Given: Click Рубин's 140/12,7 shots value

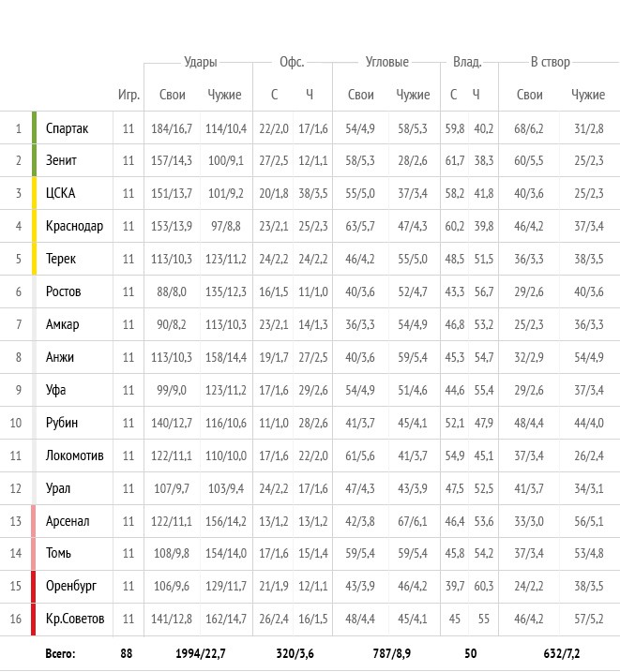Looking at the screenshot, I should 172,423.
